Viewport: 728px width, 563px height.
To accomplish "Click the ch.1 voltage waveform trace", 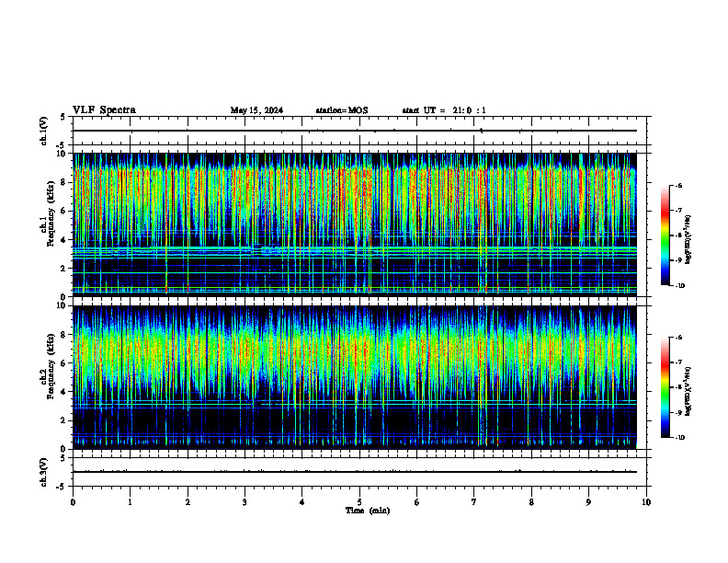I will (x=355, y=131).
